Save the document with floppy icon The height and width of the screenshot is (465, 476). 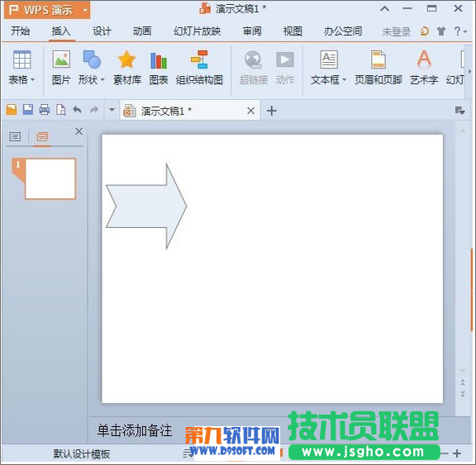pyautogui.click(x=28, y=110)
